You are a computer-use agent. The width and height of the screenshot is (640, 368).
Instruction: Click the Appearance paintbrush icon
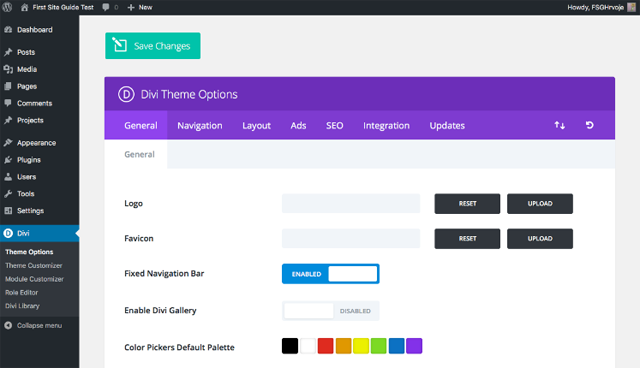(x=8, y=142)
